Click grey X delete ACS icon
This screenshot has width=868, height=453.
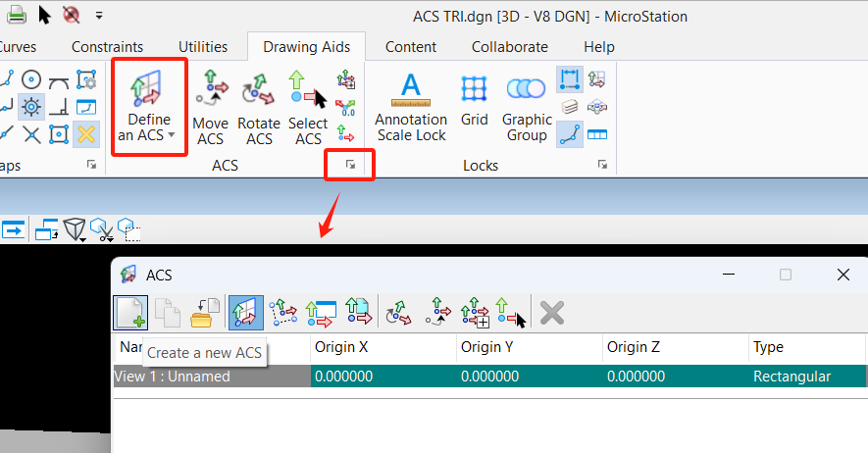tap(552, 313)
